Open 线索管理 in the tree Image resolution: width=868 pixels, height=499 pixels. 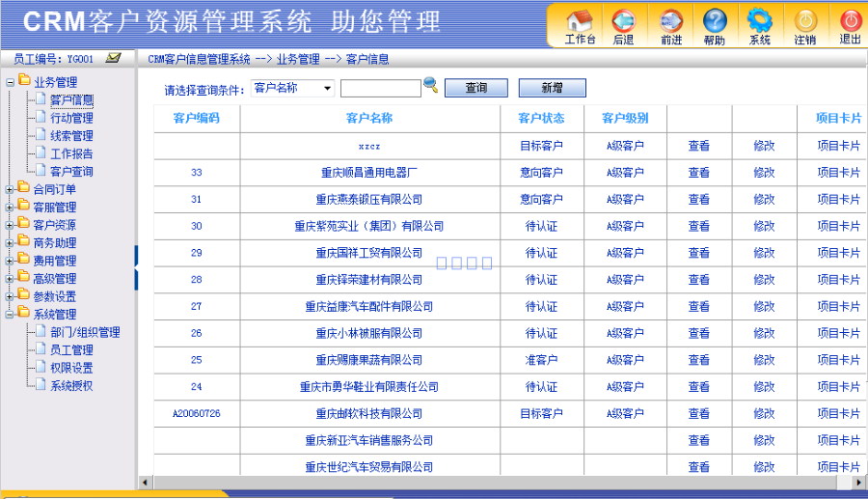71,136
